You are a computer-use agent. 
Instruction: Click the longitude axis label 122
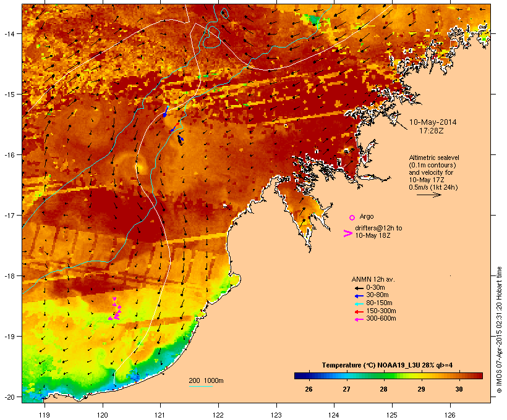218,415
